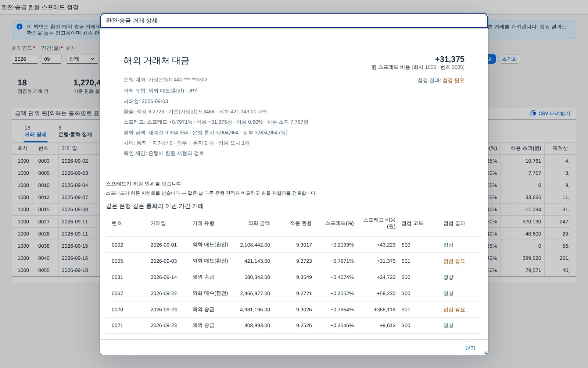Click the 외화 금액 column header
Image resolution: width=588 pixels, height=368 pixels.
point(259,223)
